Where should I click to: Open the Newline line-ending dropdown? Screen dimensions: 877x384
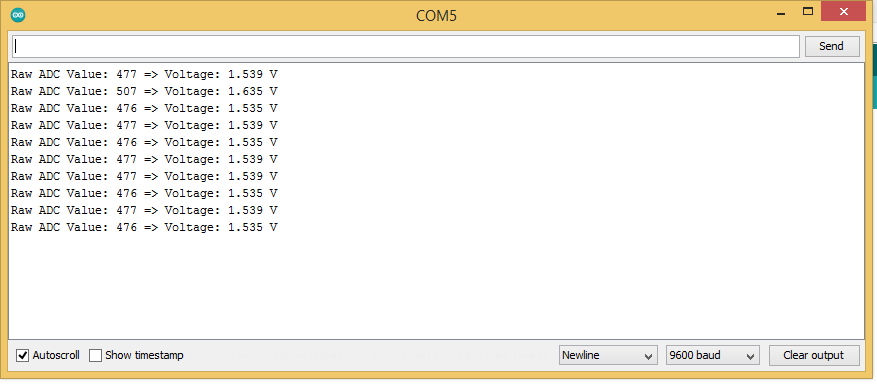(x=608, y=355)
